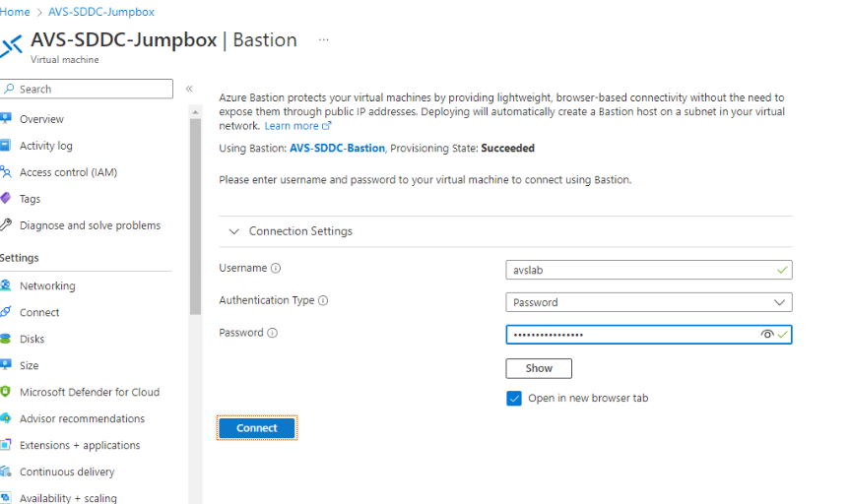Click the purple Tags icon
The width and height of the screenshot is (849, 504).
[6, 199]
